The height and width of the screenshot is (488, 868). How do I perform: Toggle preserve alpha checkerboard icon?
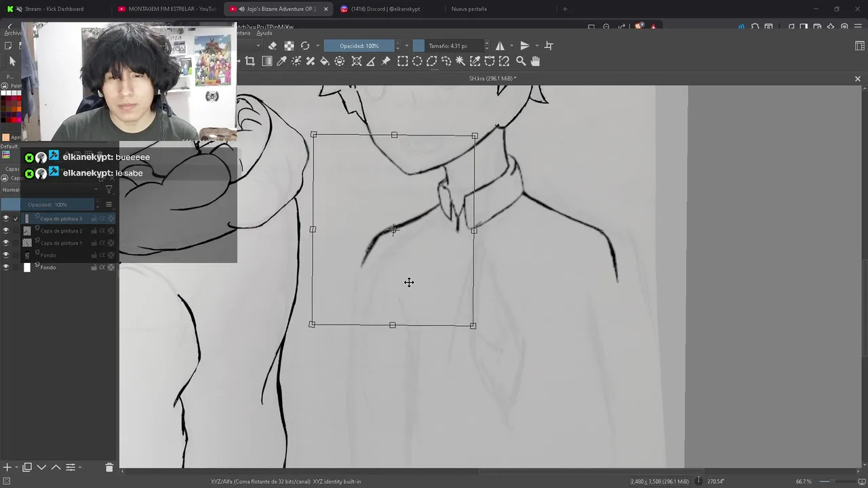click(x=289, y=45)
